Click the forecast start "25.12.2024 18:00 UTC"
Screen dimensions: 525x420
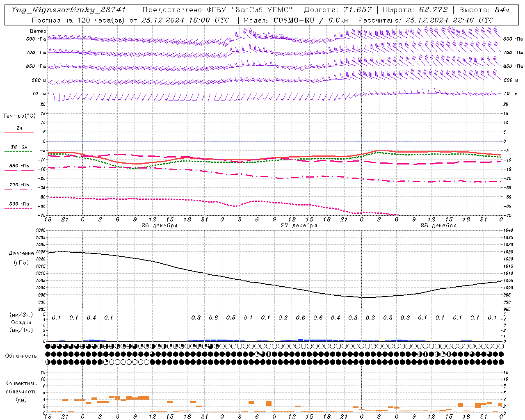(185, 20)
